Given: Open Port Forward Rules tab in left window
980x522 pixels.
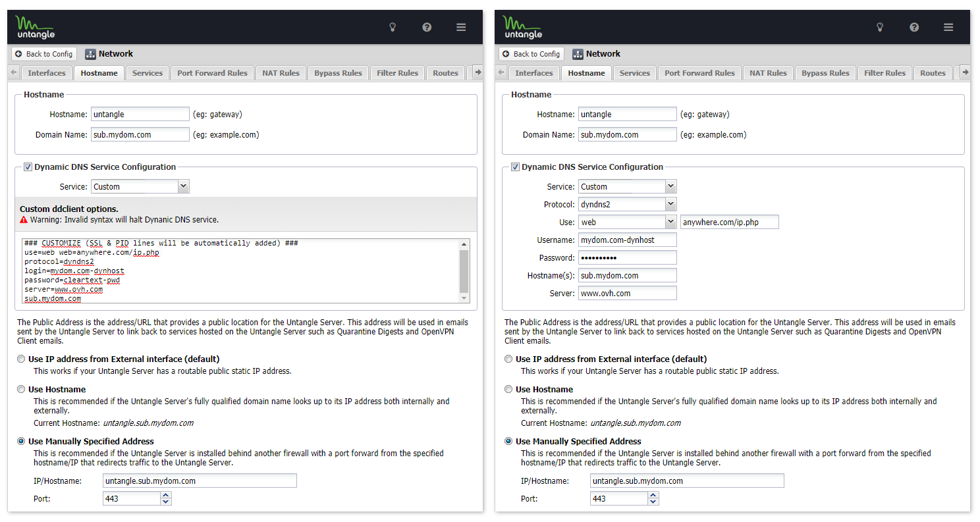Looking at the screenshot, I should click(x=212, y=73).
